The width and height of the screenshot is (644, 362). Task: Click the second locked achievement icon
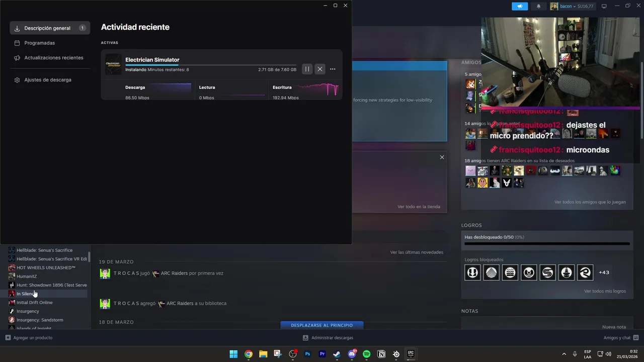(492, 273)
